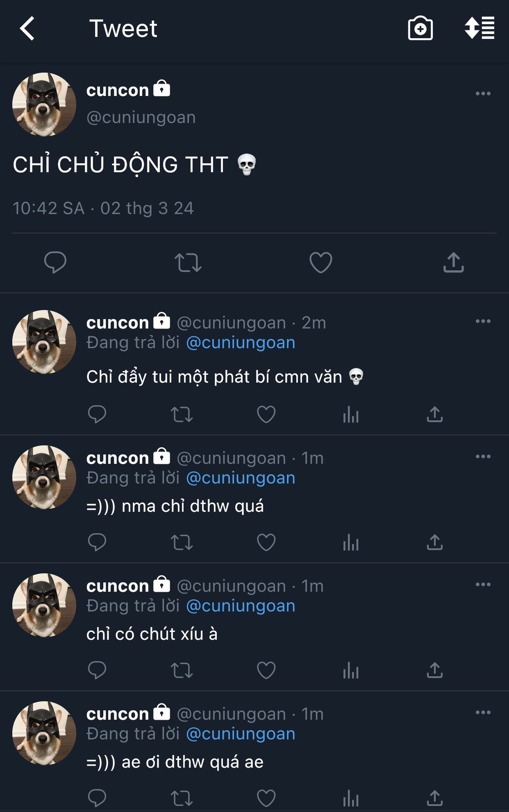509x812 pixels.
Task: Tap the camera plus icon in header
Action: (420, 28)
